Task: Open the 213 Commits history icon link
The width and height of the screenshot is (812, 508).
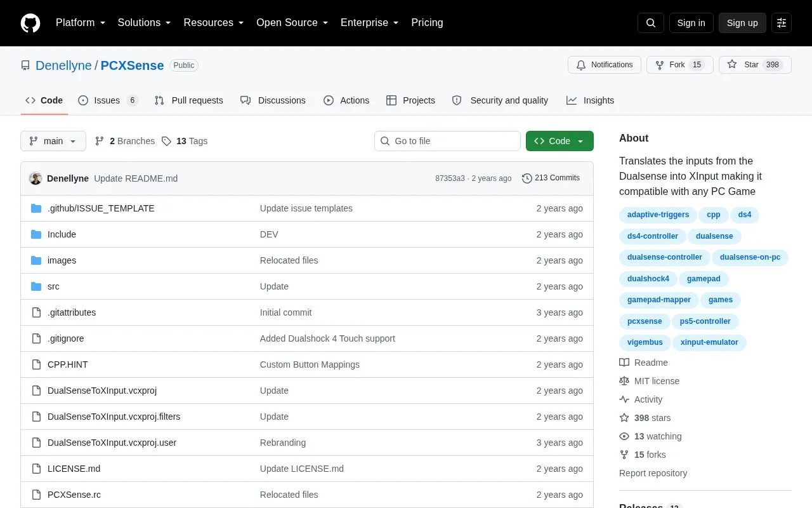Action: [x=551, y=178]
